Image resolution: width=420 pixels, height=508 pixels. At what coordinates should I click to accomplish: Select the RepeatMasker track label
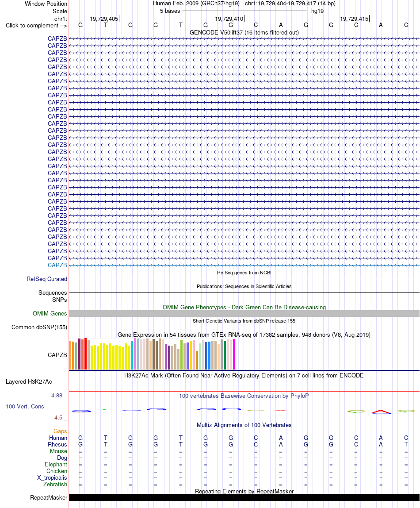click(x=49, y=498)
